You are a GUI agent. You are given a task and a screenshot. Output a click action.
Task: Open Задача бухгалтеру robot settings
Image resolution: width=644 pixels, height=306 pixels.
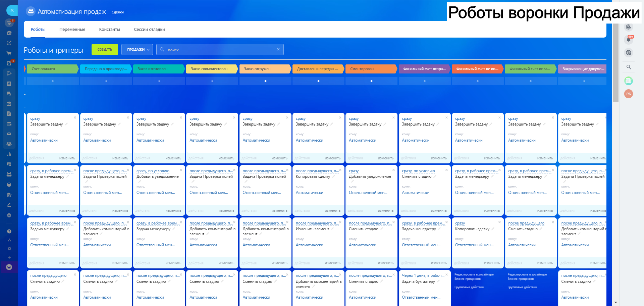[x=418, y=282]
